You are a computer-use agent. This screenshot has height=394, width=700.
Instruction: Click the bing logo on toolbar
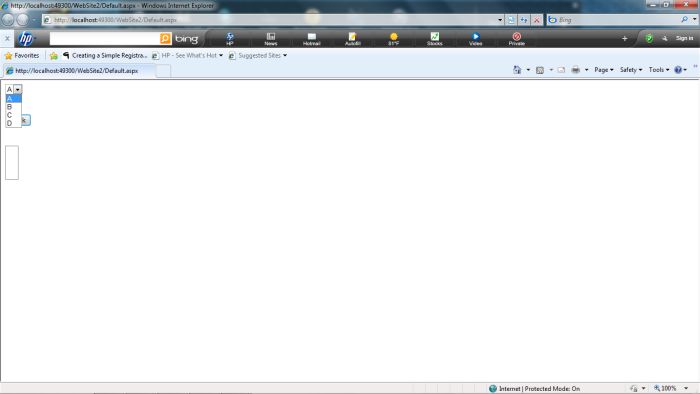[187, 39]
